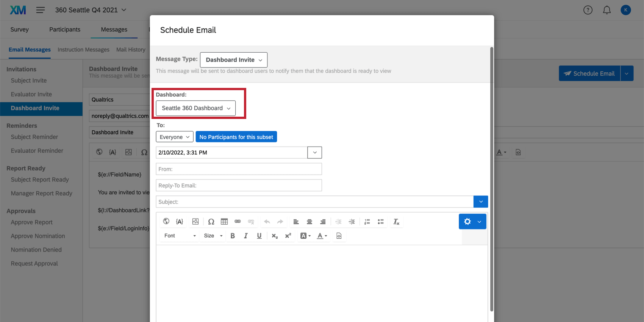Insert an image into the email body

(x=195, y=222)
